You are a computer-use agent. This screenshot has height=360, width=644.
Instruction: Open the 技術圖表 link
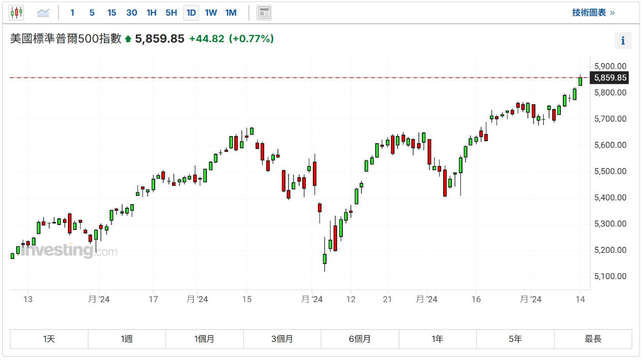[593, 13]
